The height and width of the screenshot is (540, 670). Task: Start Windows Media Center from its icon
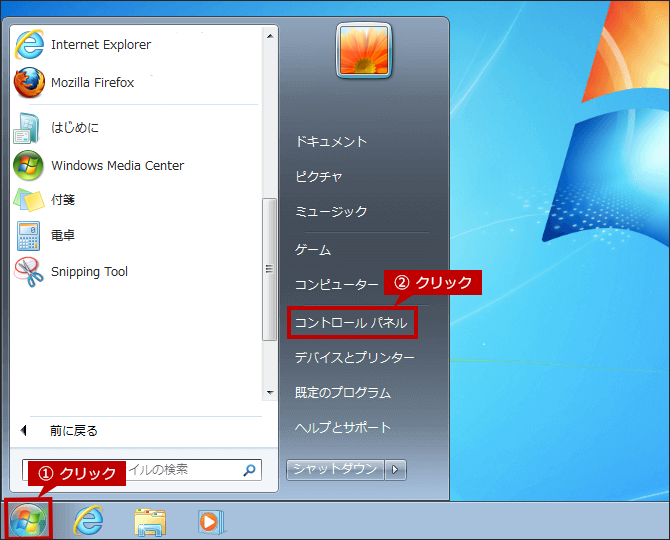coord(28,165)
